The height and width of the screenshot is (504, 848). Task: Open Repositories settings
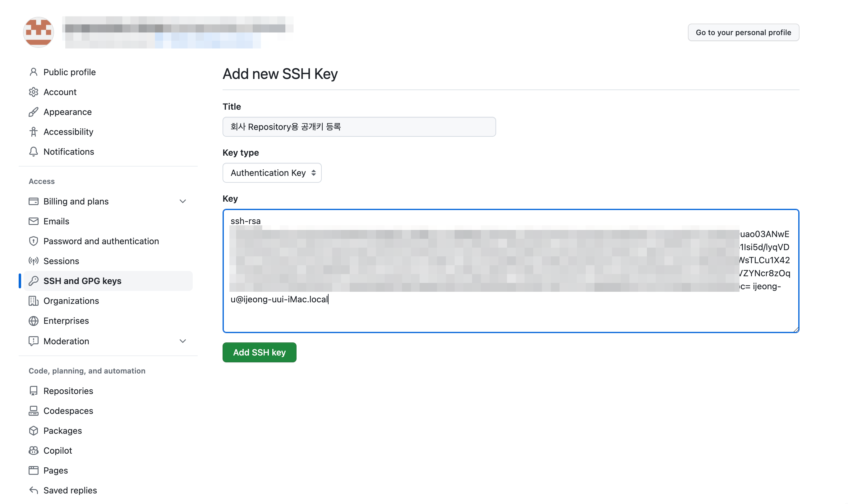point(108,391)
